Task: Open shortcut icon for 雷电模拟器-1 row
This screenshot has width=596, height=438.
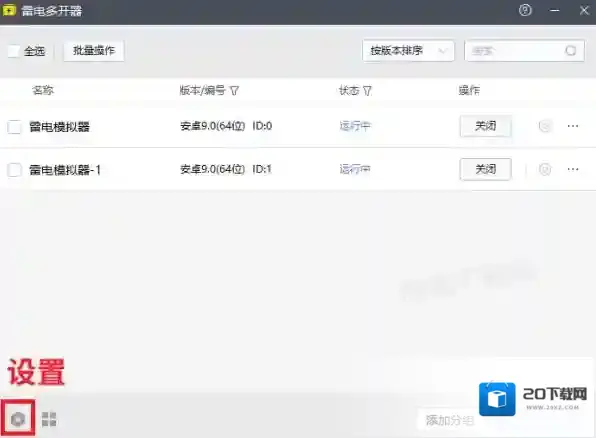Action: [545, 169]
